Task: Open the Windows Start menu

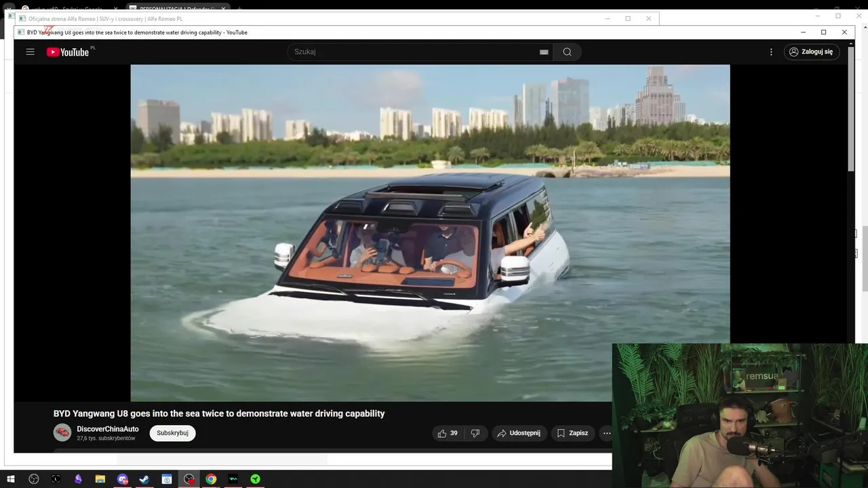Action: point(11,479)
